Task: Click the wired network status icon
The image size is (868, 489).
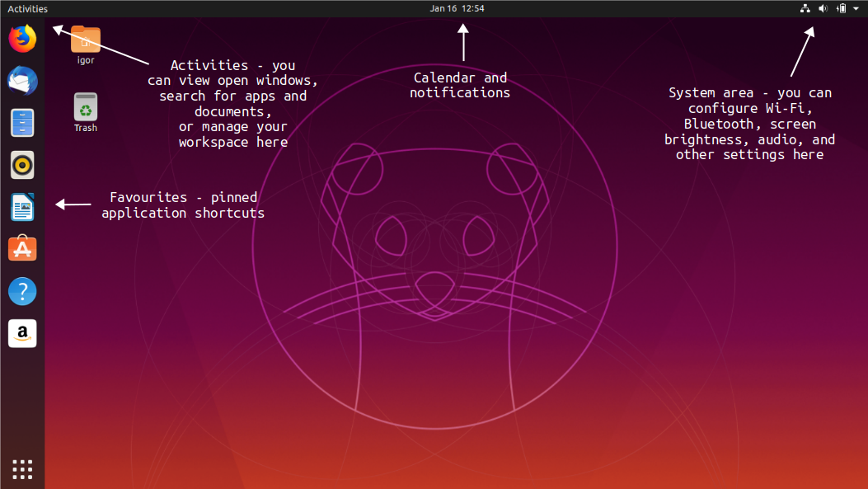Action: point(805,8)
